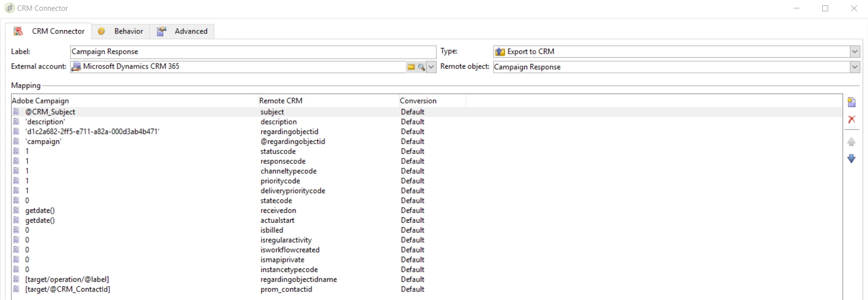
Task: Click the red delete mapping icon
Action: point(851,119)
